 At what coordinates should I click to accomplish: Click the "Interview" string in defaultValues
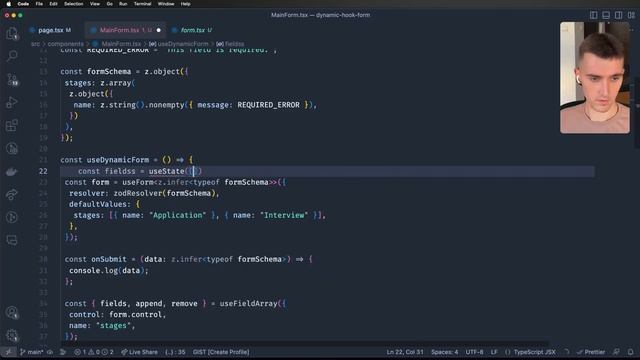[x=284, y=215]
